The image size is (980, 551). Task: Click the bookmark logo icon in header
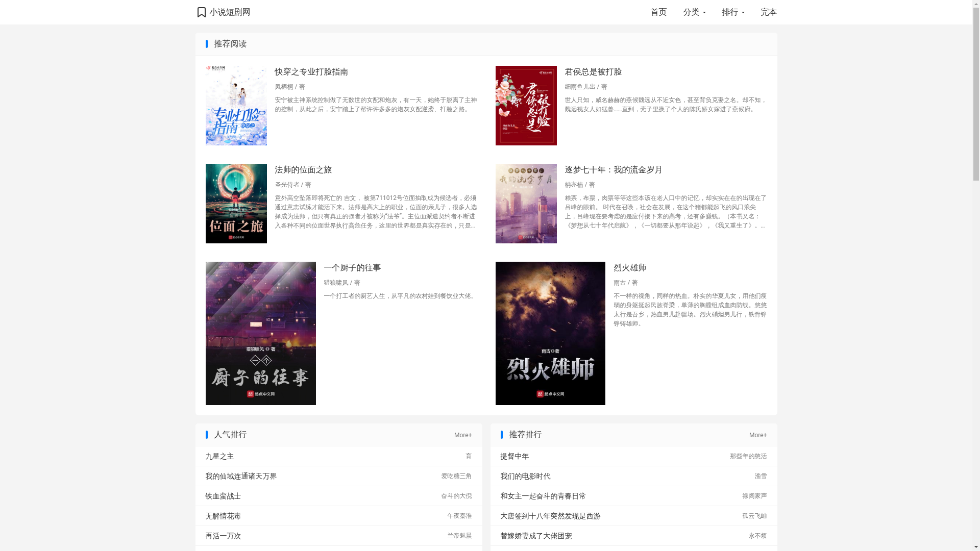[202, 12]
